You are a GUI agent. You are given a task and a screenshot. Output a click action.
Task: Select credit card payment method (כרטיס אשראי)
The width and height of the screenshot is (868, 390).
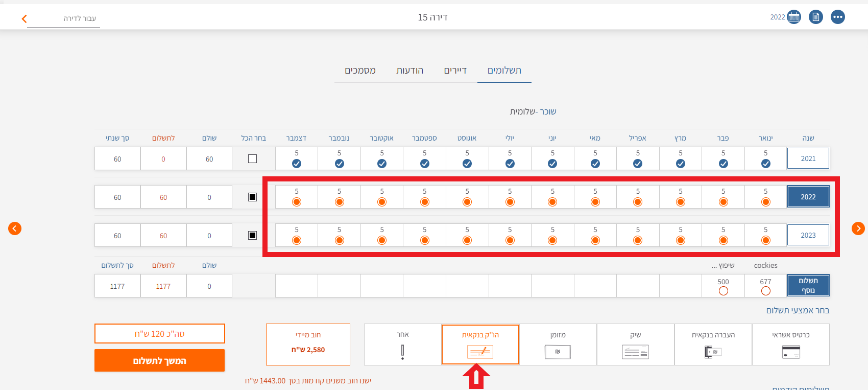pyautogui.click(x=790, y=345)
